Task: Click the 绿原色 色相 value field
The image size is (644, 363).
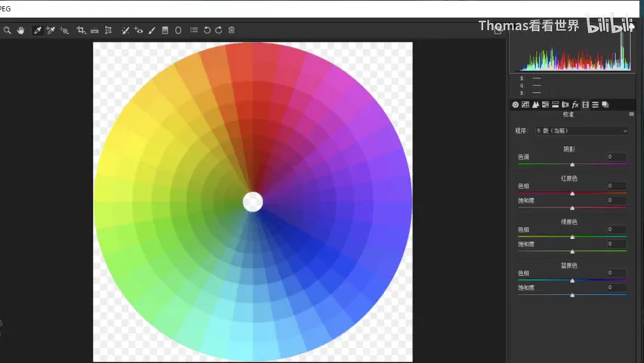Action: pos(616,229)
